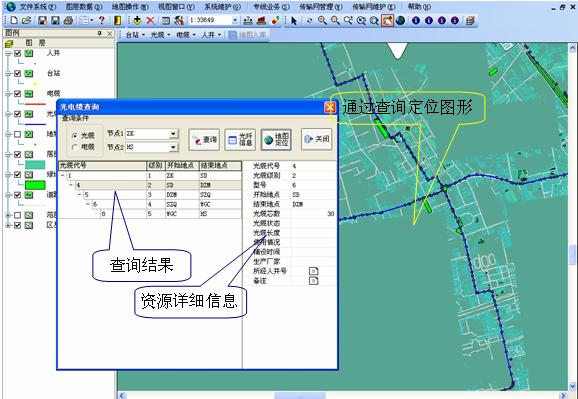Uncheck the 人井 layer checkbox

point(17,53)
